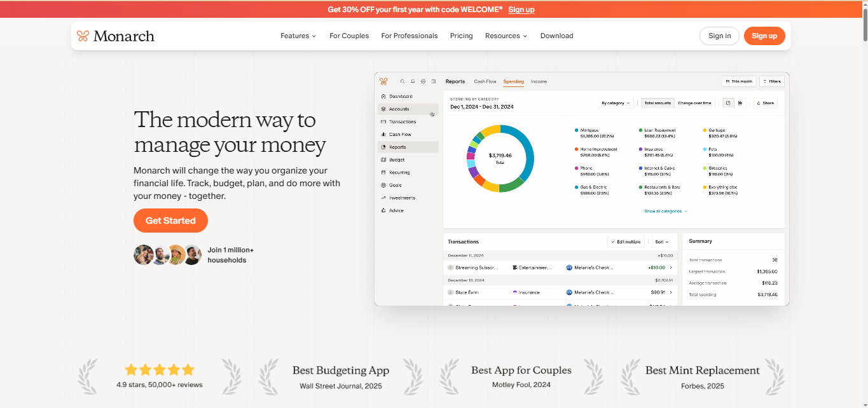Click the customer avatars beside Join 1 million+
Image resolution: width=868 pixels, height=408 pixels.
[168, 255]
